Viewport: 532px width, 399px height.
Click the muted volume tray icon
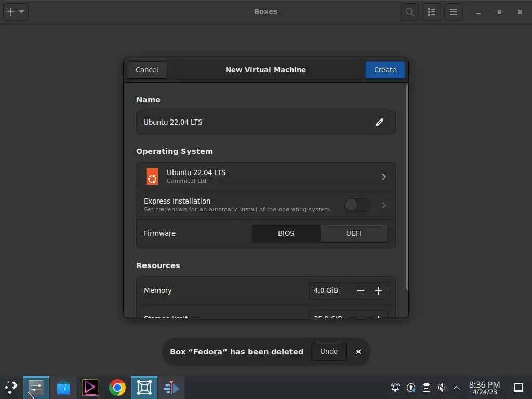click(442, 387)
